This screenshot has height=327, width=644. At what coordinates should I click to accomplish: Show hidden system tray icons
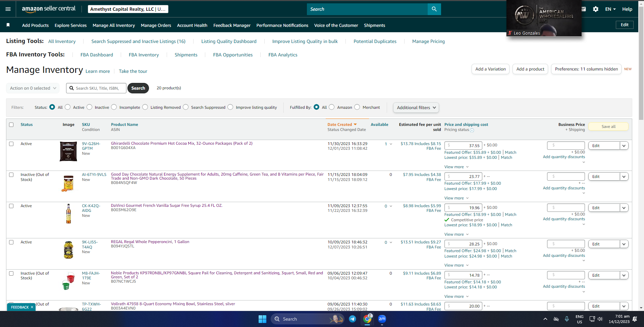click(545, 319)
